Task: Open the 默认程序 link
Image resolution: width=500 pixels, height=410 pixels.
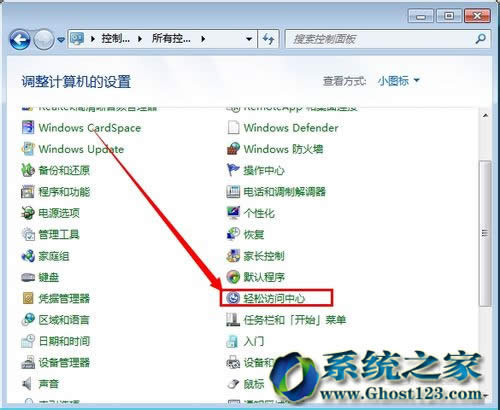Action: point(264,277)
